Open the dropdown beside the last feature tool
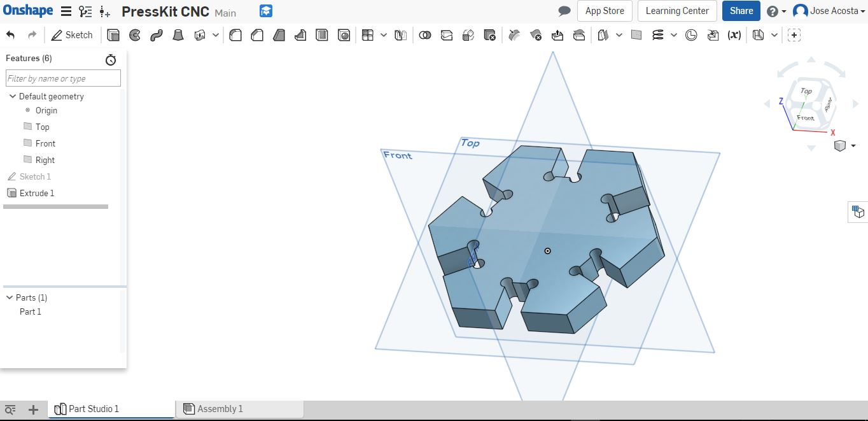 tap(774, 35)
